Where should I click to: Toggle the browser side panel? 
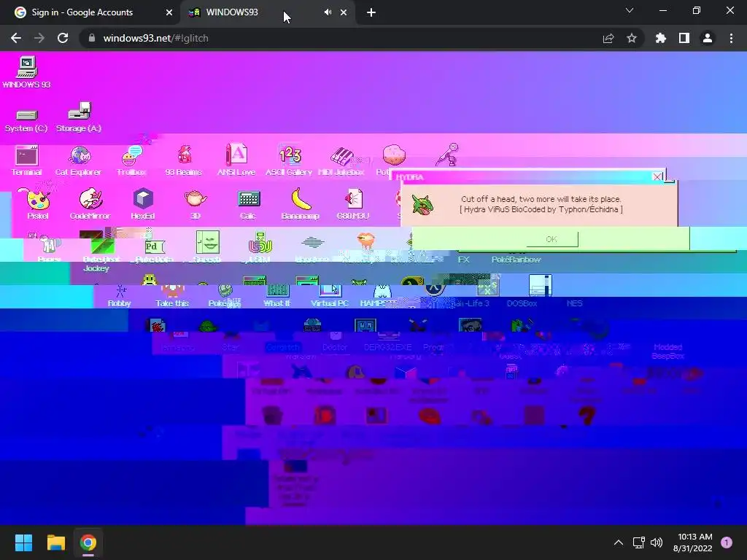[684, 38]
